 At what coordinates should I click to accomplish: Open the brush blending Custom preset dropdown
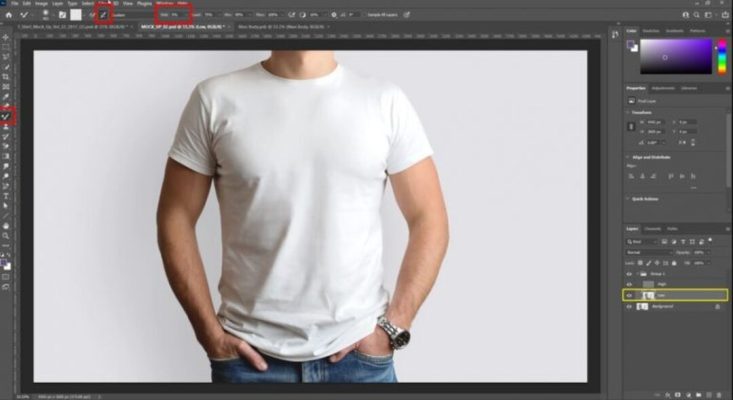[132, 15]
